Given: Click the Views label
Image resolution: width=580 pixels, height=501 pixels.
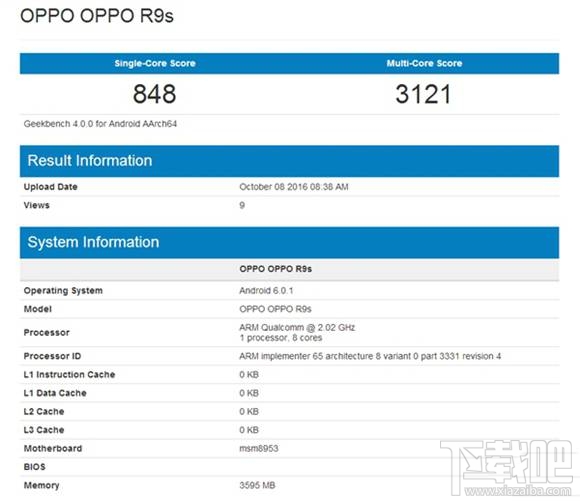Looking at the screenshot, I should (x=37, y=205).
